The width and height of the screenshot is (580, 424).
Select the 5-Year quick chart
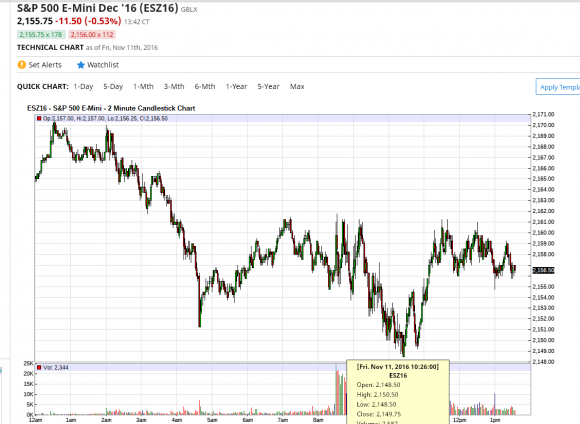click(x=268, y=87)
